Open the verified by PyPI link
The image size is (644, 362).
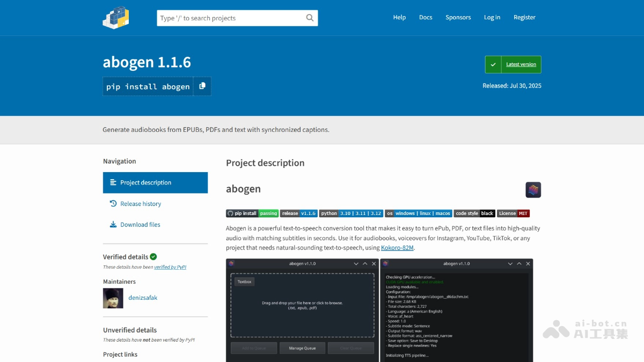[170, 267]
